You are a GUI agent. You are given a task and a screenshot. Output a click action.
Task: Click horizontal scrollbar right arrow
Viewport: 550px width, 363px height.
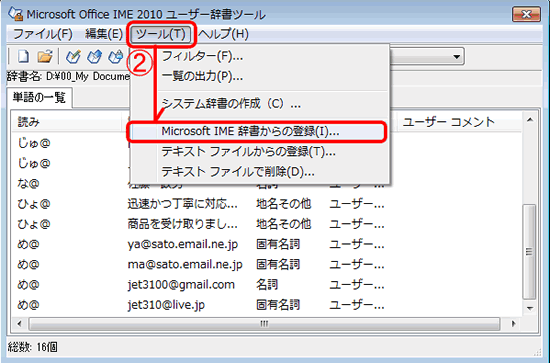(x=514, y=323)
